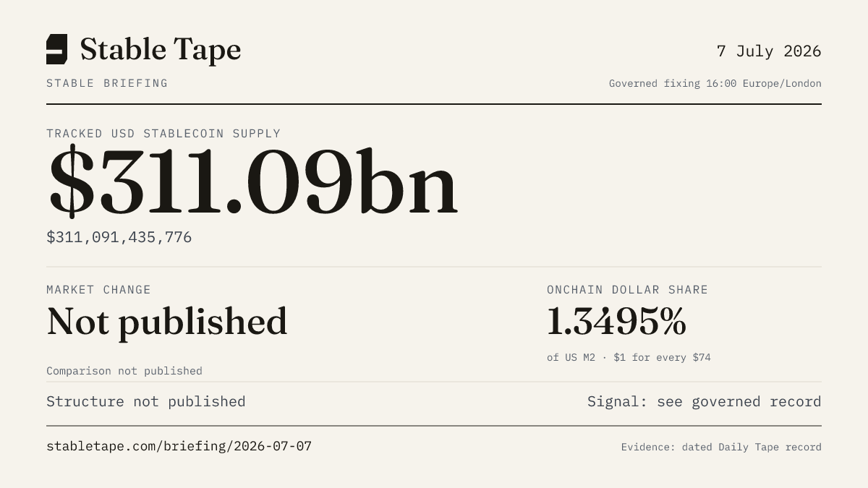Viewport: 868px width, 488px height.
Task: Click Signal: see governed record
Action: click(x=705, y=401)
